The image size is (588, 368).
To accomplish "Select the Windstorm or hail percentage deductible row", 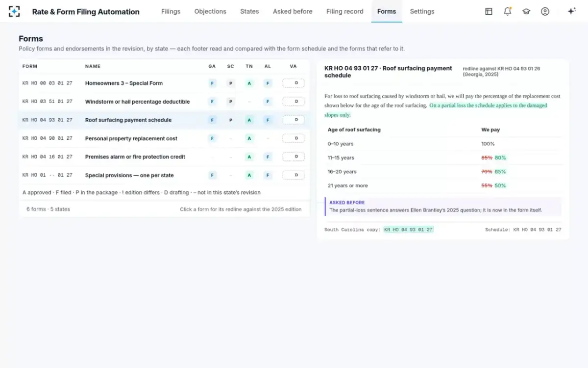I will pyautogui.click(x=164, y=102).
